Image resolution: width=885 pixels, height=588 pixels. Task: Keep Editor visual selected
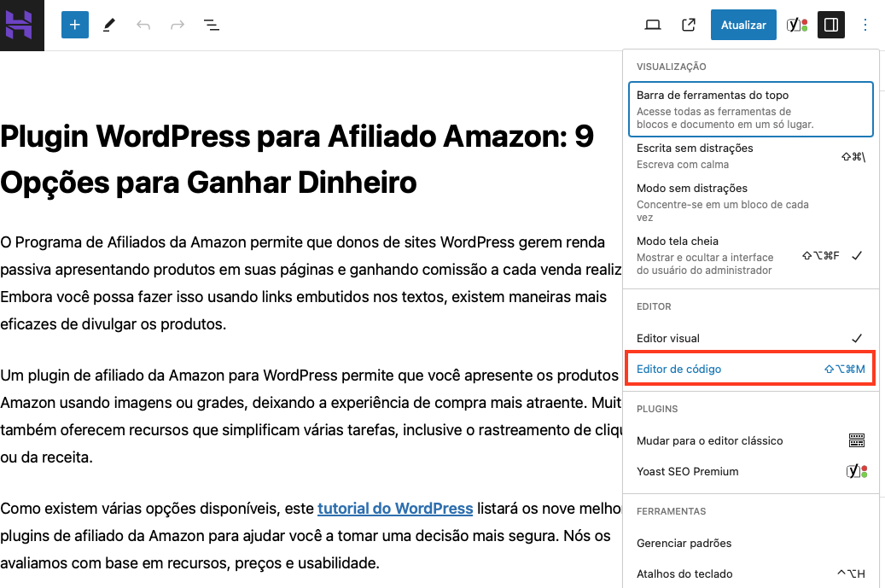coord(750,336)
